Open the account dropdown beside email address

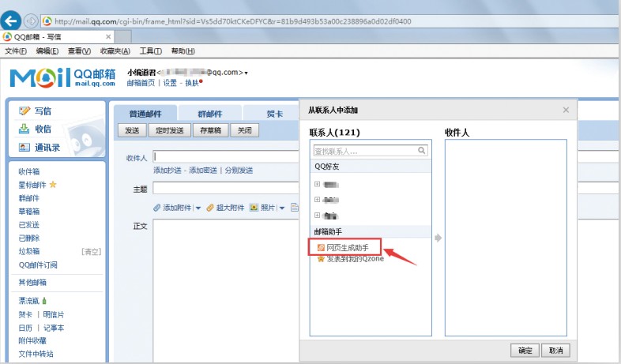point(246,73)
